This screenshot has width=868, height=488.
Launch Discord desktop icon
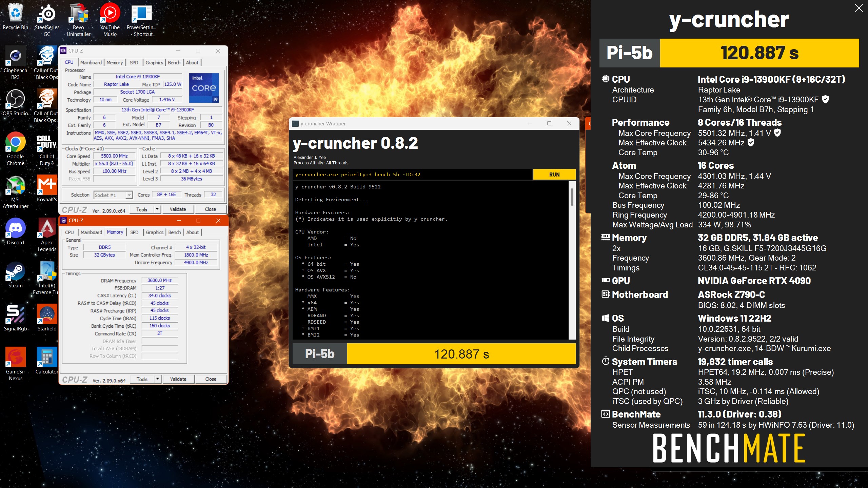pos(15,232)
